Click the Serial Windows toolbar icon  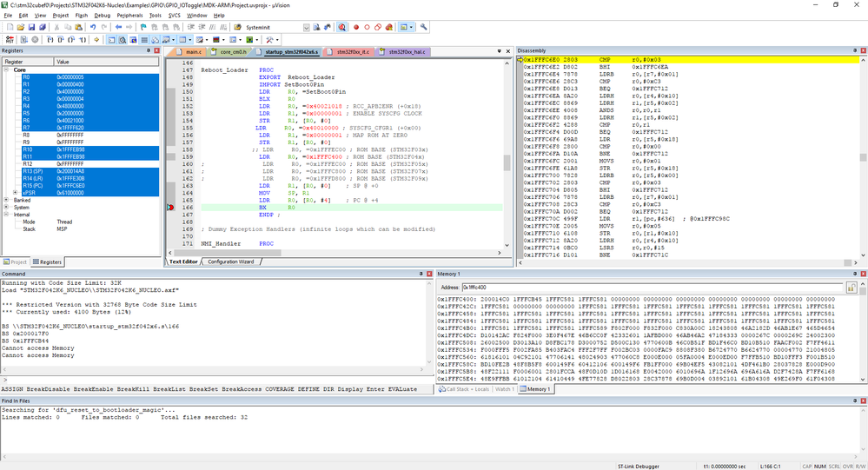199,40
